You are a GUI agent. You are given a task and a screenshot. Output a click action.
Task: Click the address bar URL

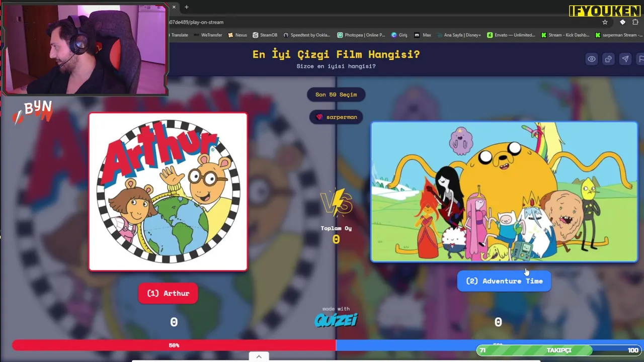(x=196, y=22)
